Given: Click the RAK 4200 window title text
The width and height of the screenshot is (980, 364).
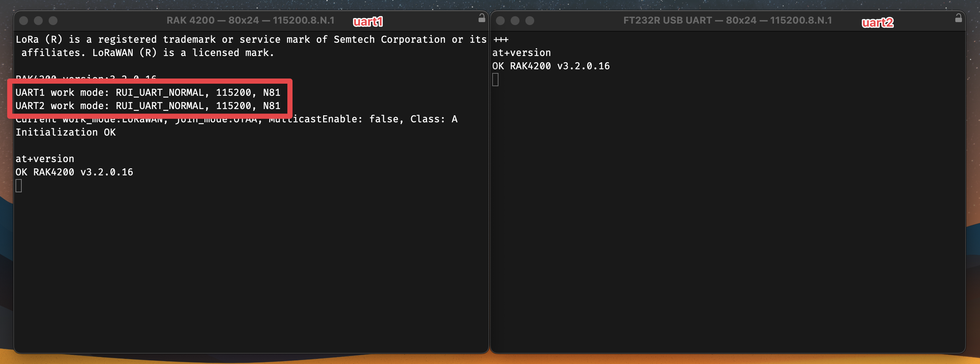Looking at the screenshot, I should pyautogui.click(x=250, y=21).
